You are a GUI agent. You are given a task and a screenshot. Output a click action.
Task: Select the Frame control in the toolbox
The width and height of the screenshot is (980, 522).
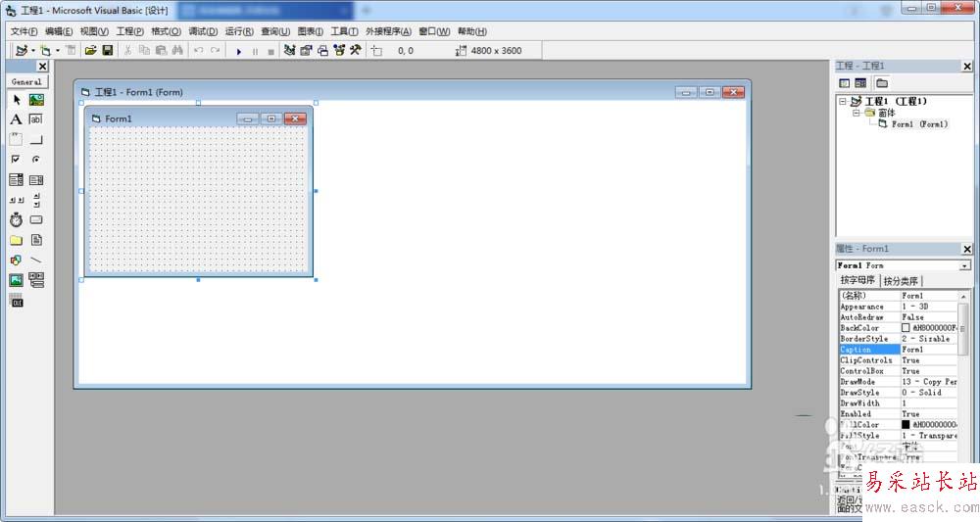point(17,139)
